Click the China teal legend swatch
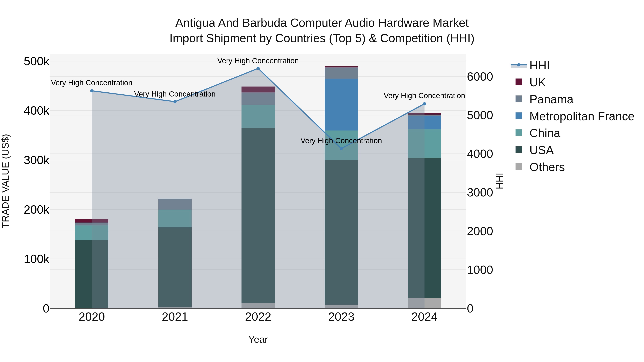This screenshot has height=362, width=644. (x=519, y=133)
